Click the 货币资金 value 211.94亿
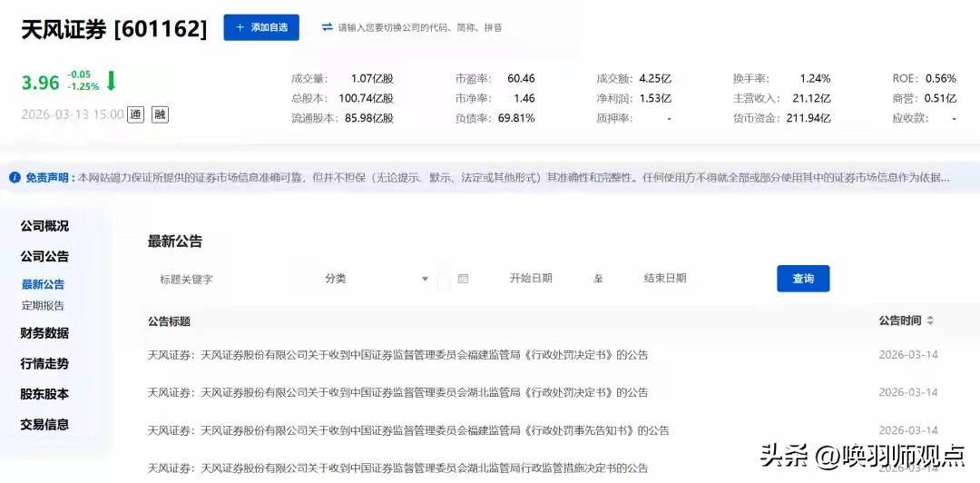Screen dimensions: 980x483 [808, 118]
